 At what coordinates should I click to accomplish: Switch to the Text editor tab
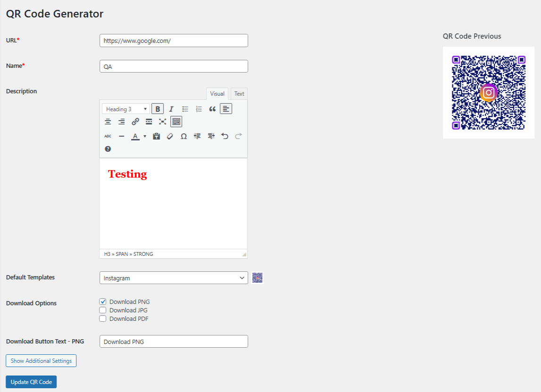239,94
